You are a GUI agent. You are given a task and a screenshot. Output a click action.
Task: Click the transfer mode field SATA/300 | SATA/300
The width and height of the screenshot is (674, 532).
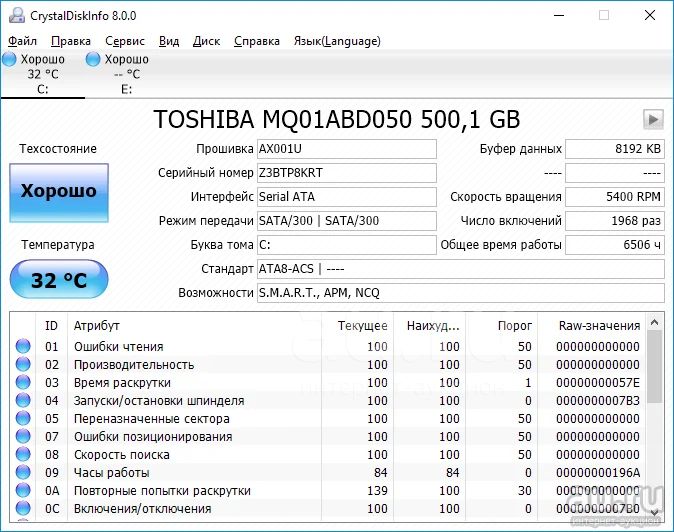tap(347, 221)
